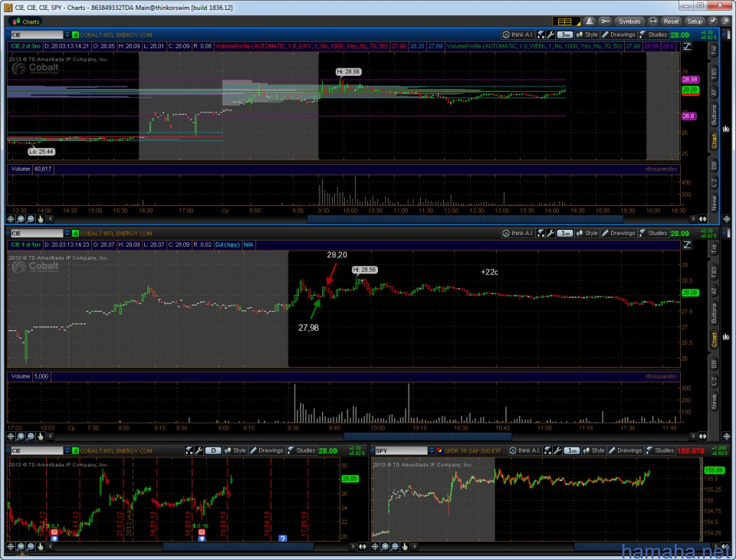The width and height of the screenshot is (736, 560).
Task: Open Style menu in the middle chart
Action: click(x=586, y=233)
